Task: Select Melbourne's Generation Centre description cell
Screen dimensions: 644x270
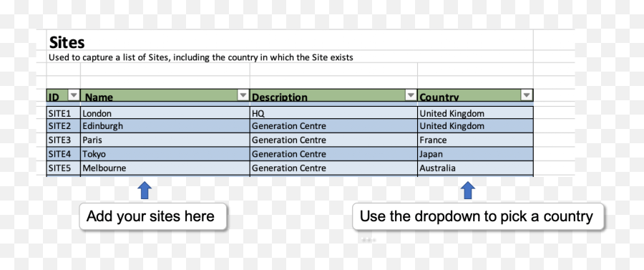Action: pyautogui.click(x=333, y=168)
